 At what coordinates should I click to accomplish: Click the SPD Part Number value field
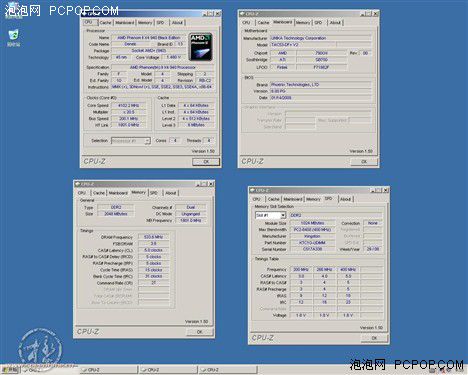point(313,243)
